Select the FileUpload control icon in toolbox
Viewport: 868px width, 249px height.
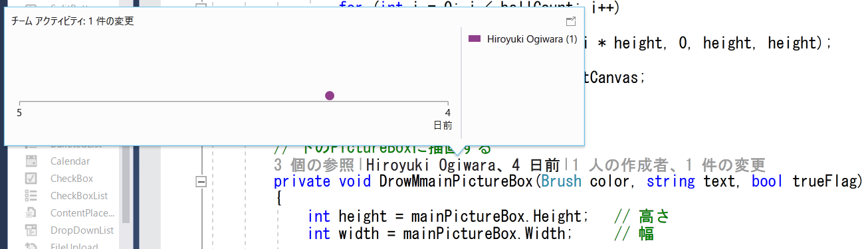[31, 246]
